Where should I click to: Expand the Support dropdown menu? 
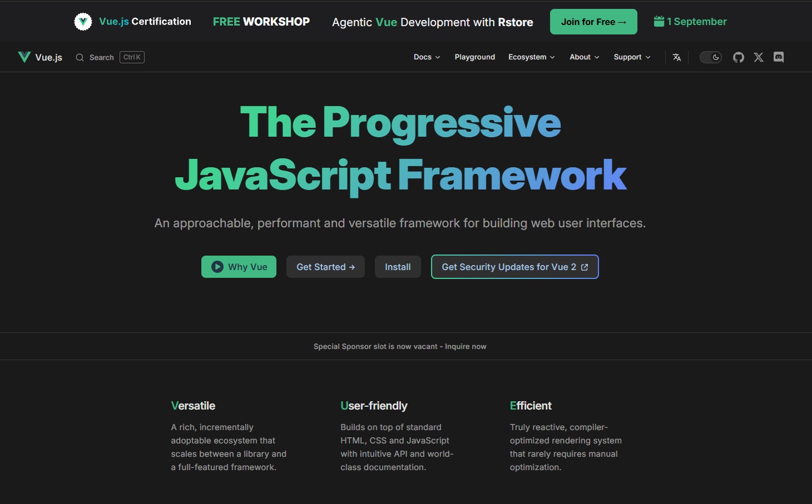(x=632, y=57)
